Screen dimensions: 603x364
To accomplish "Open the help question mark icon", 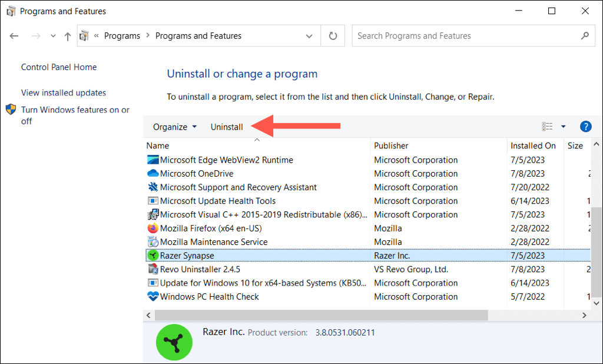I will pyautogui.click(x=585, y=127).
